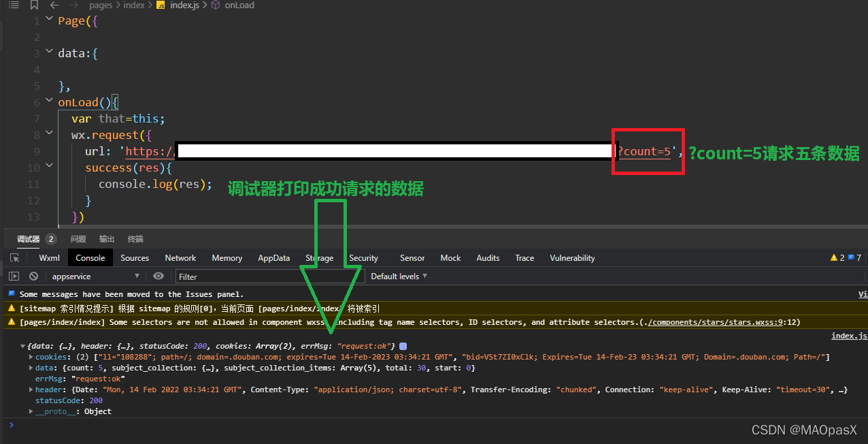This screenshot has height=444, width=868.
Task: Click the statusCode: 200 property row
Action: coord(69,400)
